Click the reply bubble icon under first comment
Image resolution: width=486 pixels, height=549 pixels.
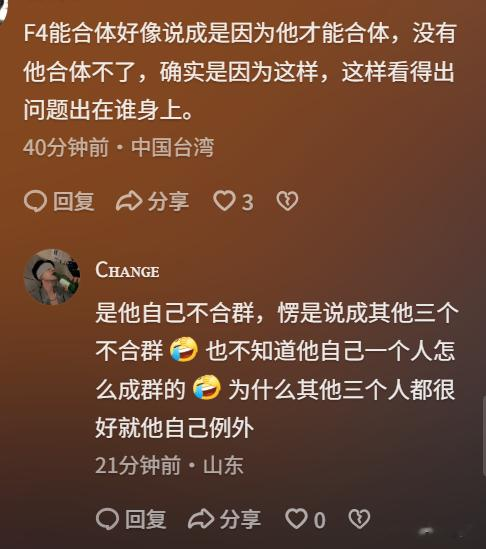(x=35, y=201)
